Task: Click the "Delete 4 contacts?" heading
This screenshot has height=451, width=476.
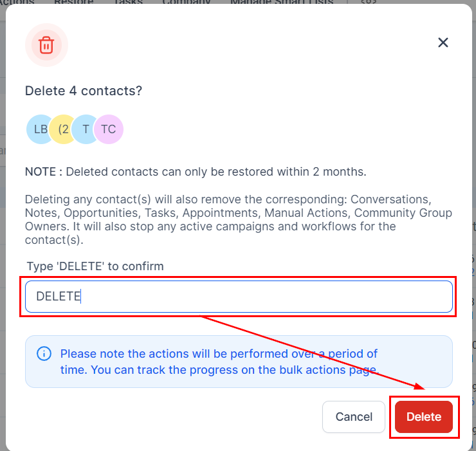Action: (x=84, y=91)
